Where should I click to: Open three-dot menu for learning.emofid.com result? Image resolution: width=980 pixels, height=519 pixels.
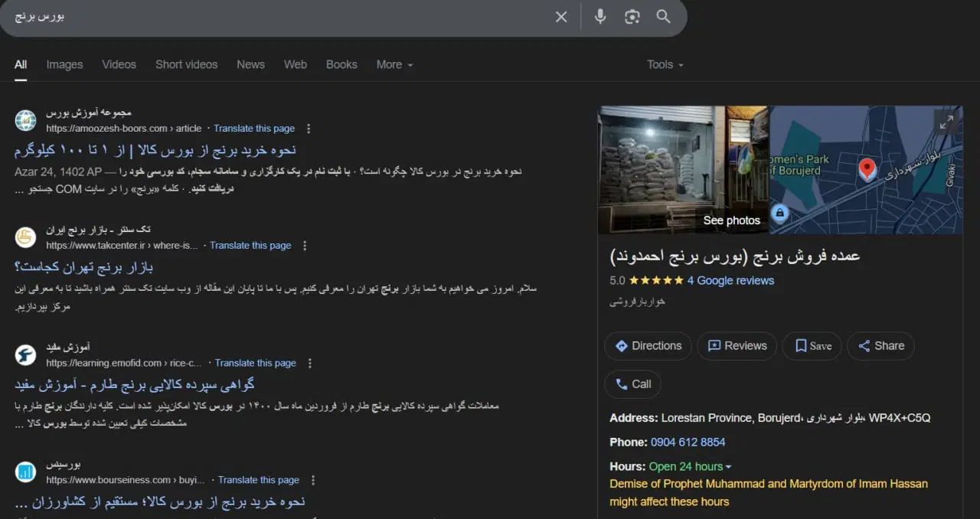[x=309, y=363]
